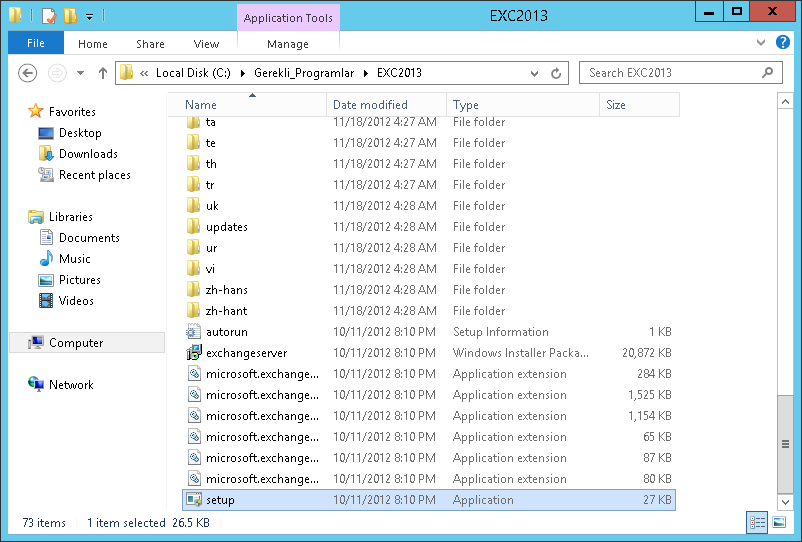This screenshot has width=802, height=542.
Task: Select the 284 KB microsoft.exchange extension file
Action: point(429,373)
